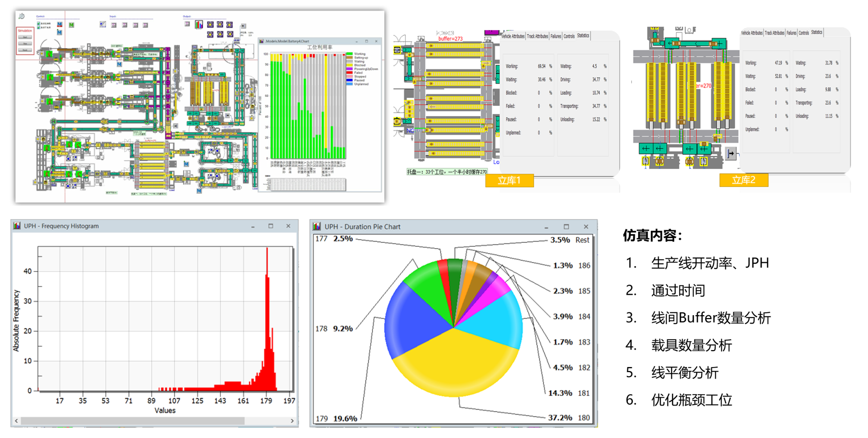Click the Frequency Histogram window title icon
Screen dimensions: 868x438
pyautogui.click(x=17, y=226)
